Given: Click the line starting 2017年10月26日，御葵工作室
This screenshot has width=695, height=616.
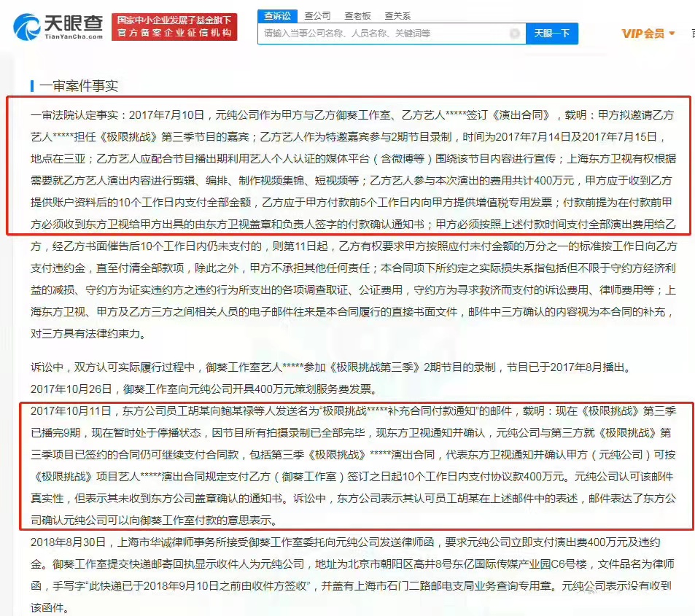Looking at the screenshot, I should (204, 389).
